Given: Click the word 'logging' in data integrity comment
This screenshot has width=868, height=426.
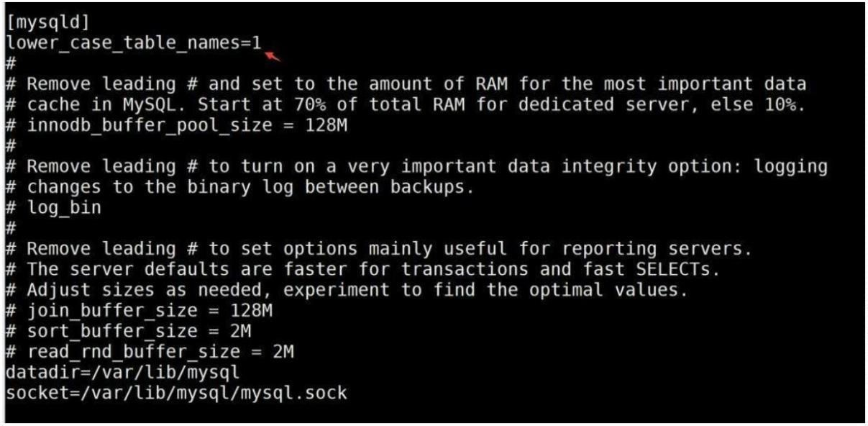Looking at the screenshot, I should click(790, 166).
